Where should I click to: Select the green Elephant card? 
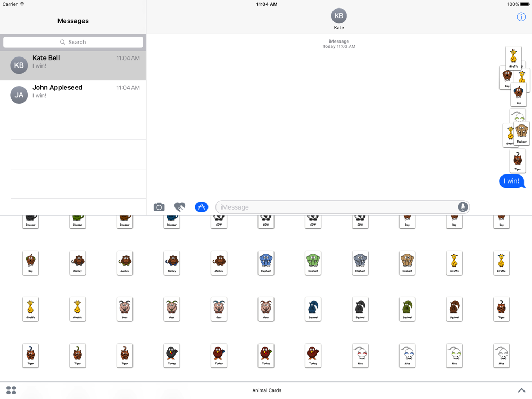(313, 263)
